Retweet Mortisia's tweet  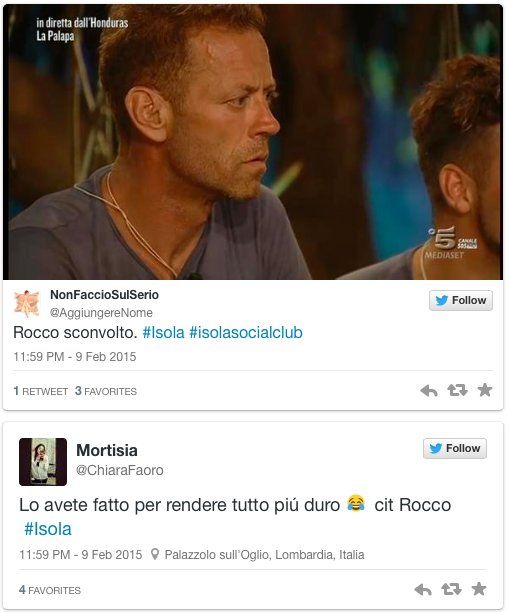tap(451, 588)
